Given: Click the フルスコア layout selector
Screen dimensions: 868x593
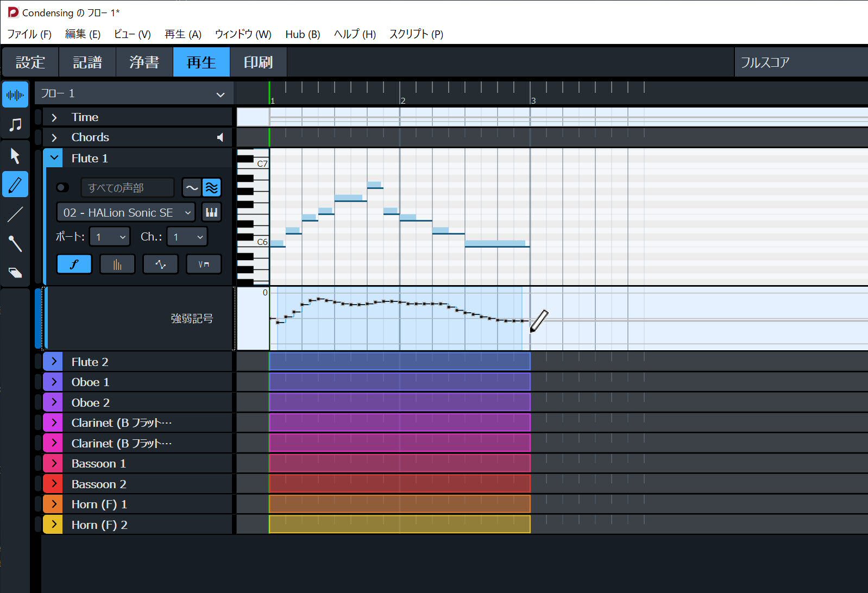Looking at the screenshot, I should click(x=801, y=62).
